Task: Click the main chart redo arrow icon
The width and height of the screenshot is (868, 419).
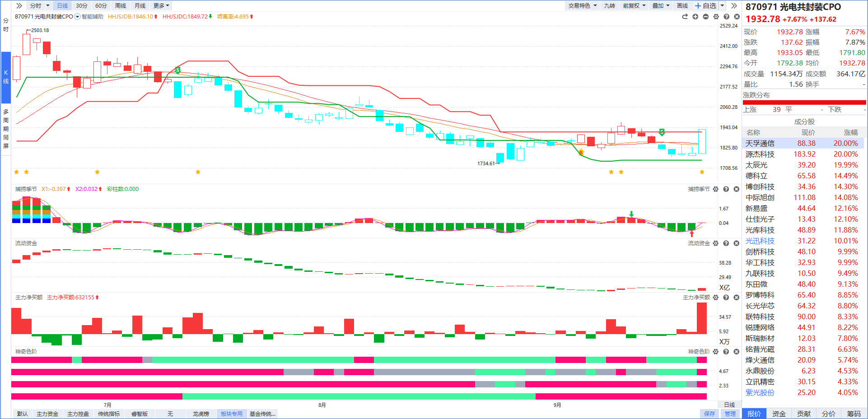Action: click(x=685, y=17)
